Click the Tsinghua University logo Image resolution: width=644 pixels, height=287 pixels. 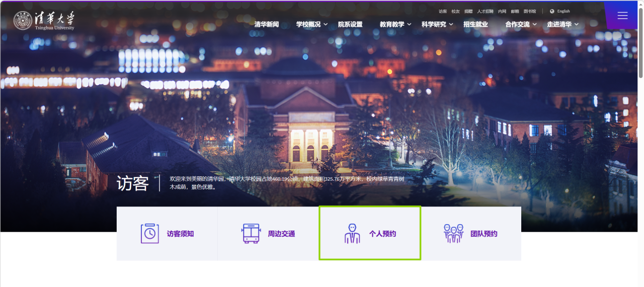click(44, 20)
